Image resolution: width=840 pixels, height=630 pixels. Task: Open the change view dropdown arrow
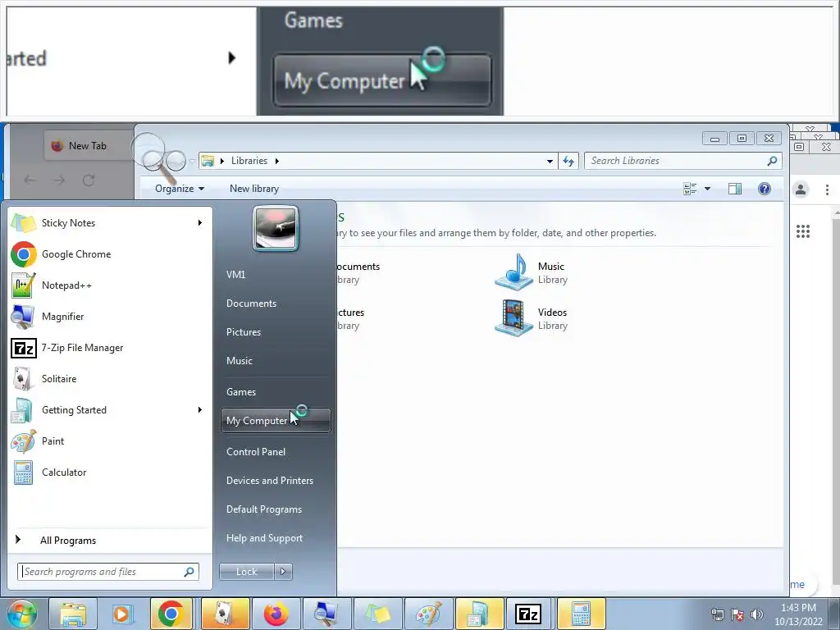coord(707,189)
